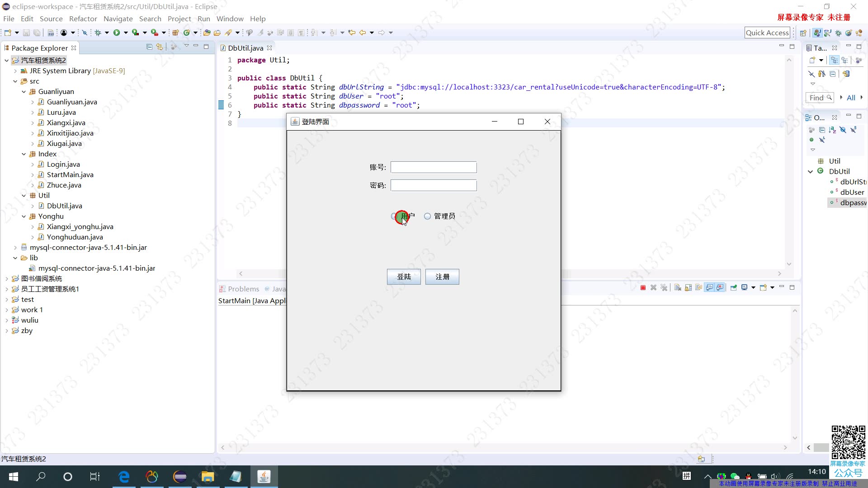This screenshot has width=868, height=488.
Task: Click the Java tab next to Problems
Action: [x=278, y=289]
